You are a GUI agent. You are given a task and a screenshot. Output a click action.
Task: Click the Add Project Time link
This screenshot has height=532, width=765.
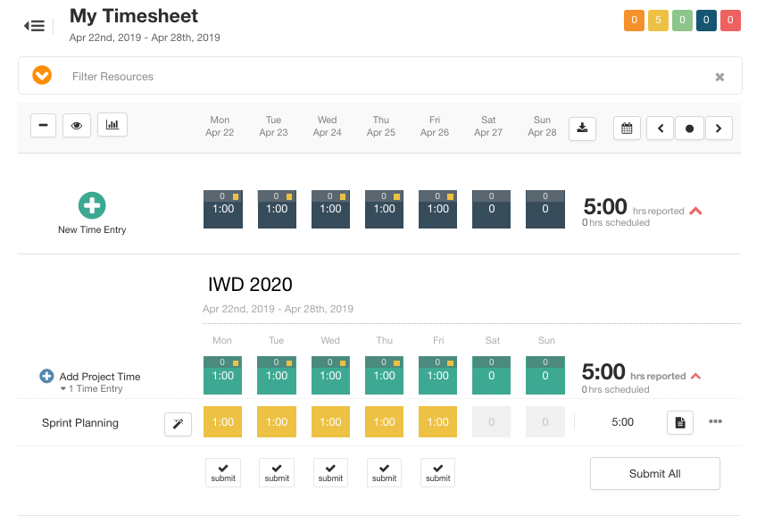point(99,377)
